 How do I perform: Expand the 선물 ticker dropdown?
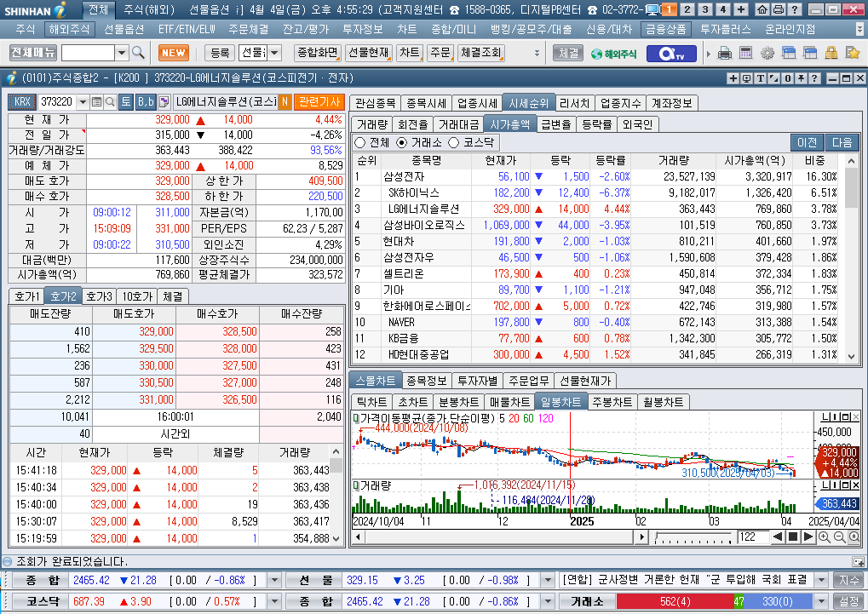pyautogui.click(x=548, y=580)
